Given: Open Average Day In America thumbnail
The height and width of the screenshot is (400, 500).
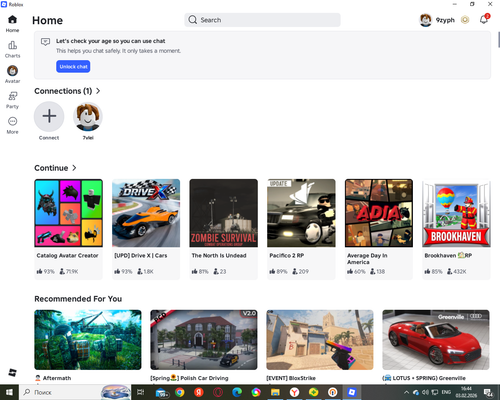Looking at the screenshot, I should [379, 213].
